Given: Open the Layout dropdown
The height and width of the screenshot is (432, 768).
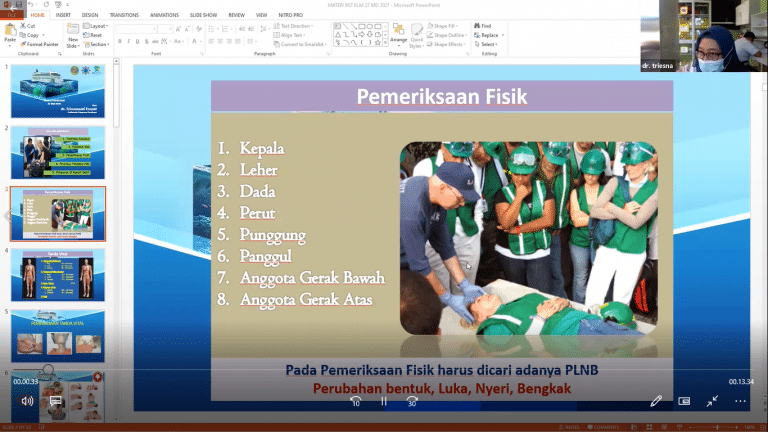Looking at the screenshot, I should [x=96, y=26].
